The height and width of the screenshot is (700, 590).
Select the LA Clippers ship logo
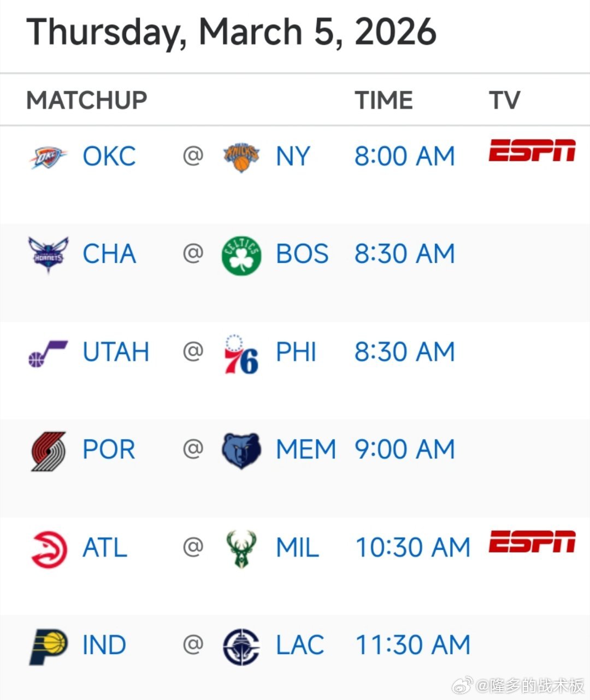[241, 647]
